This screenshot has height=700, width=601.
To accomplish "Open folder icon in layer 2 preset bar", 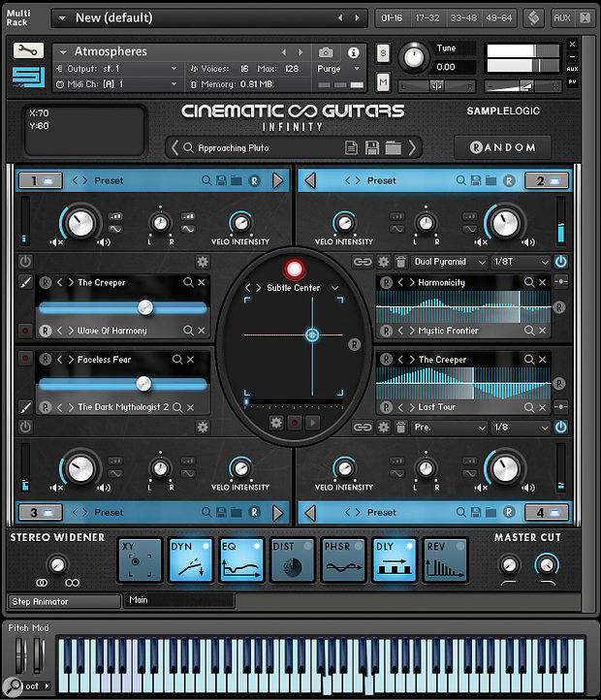I will coord(490,180).
